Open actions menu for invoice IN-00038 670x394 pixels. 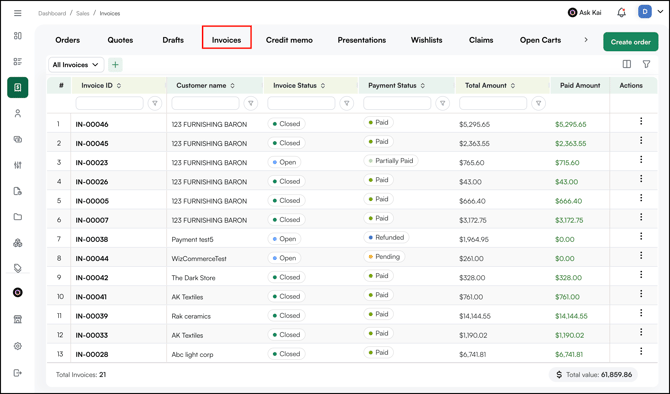(x=641, y=236)
